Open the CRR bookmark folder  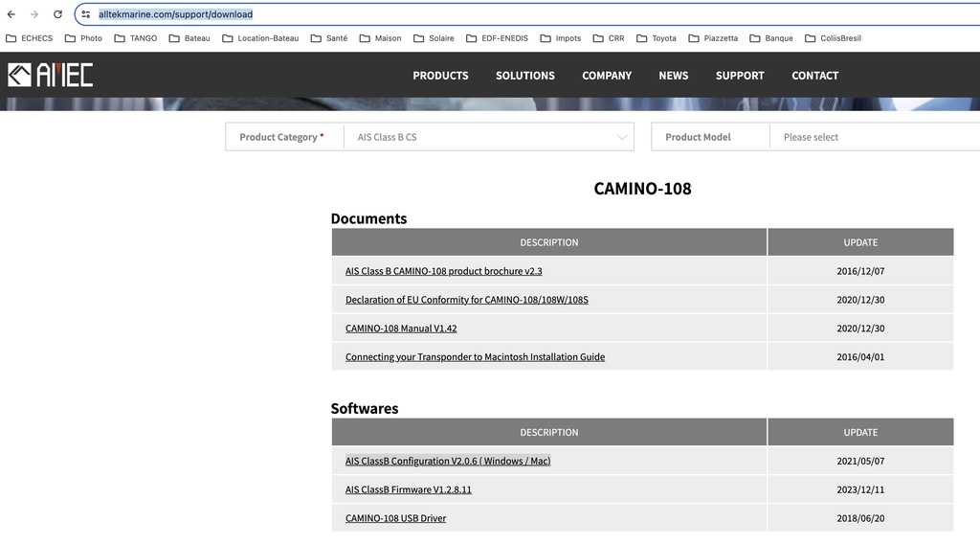pos(609,38)
